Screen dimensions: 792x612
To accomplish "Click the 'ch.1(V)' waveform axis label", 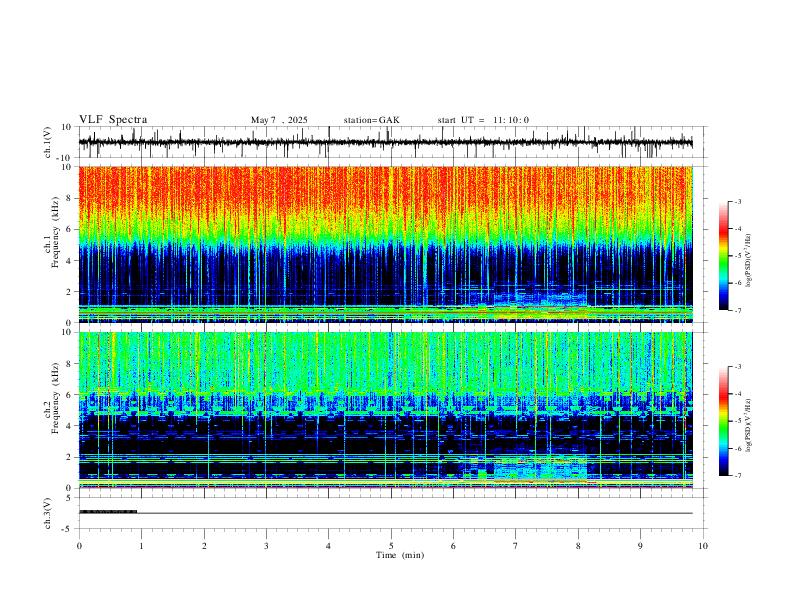I will click(x=48, y=142).
